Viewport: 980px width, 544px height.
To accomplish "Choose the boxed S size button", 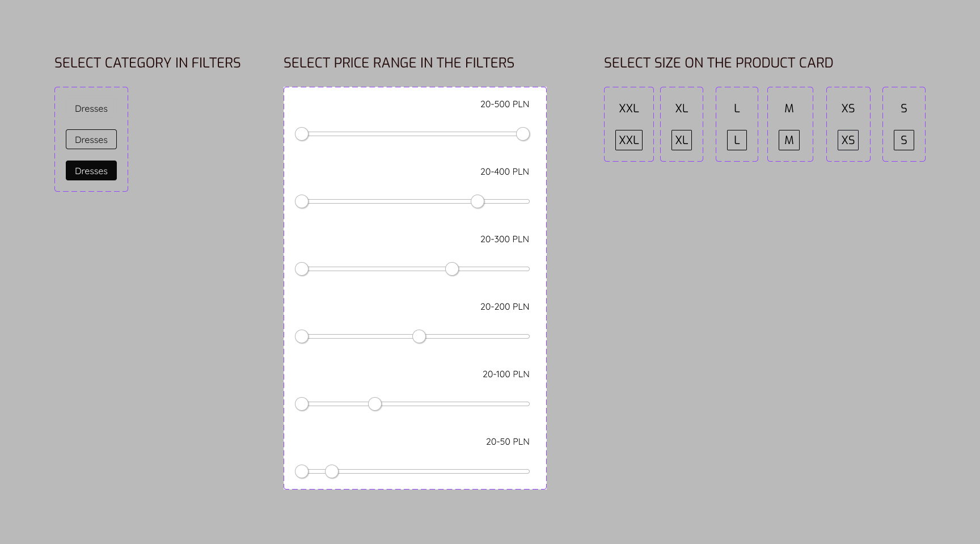I will pos(903,140).
